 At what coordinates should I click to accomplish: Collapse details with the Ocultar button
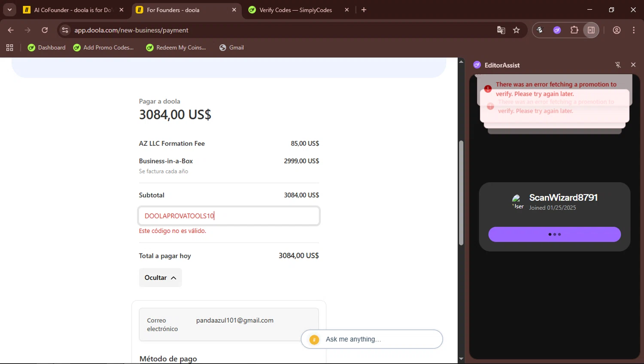160,278
